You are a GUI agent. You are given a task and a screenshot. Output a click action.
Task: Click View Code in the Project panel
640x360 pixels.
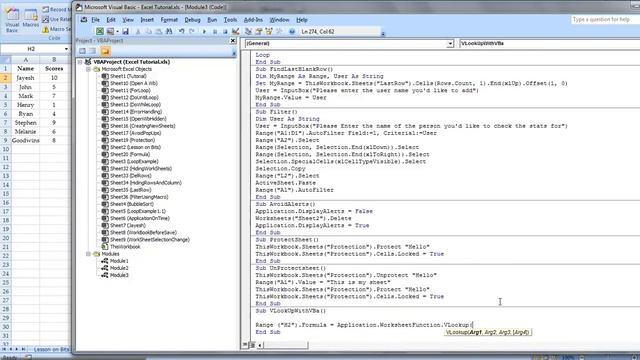(82, 51)
